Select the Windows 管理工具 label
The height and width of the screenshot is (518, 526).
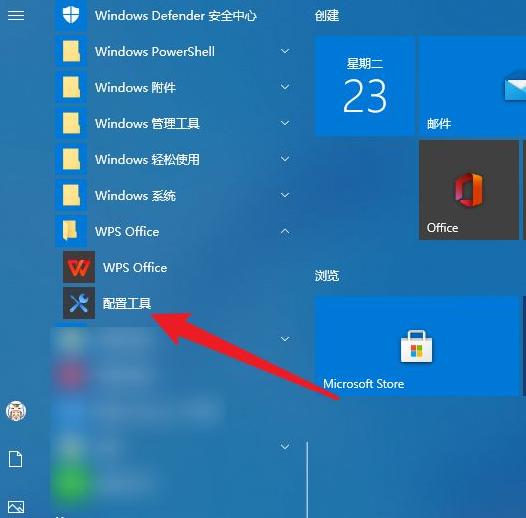[147, 123]
